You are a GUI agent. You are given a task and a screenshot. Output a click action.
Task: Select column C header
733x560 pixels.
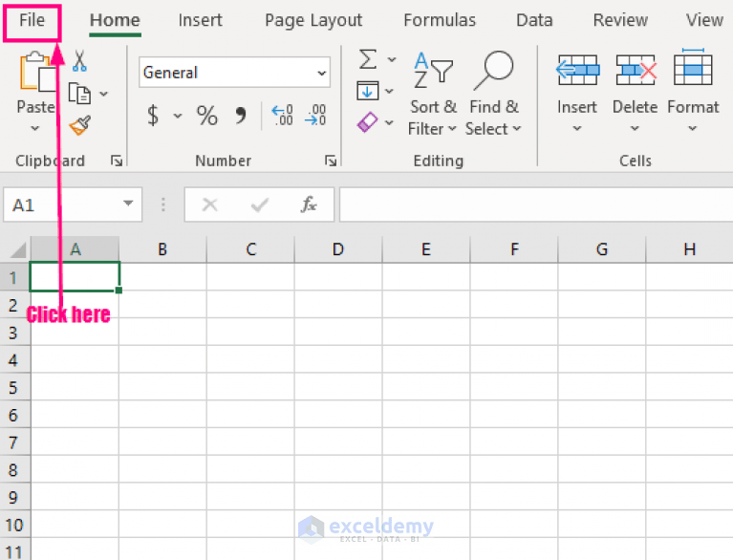(x=250, y=249)
